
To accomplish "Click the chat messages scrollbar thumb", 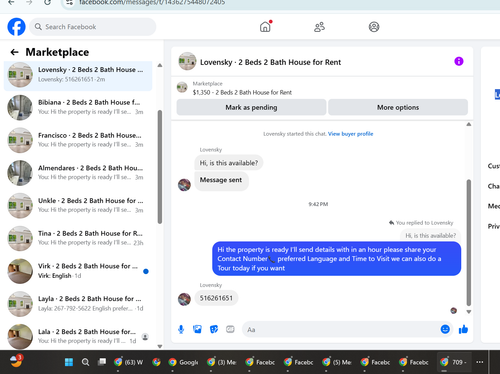I will point(469,243).
